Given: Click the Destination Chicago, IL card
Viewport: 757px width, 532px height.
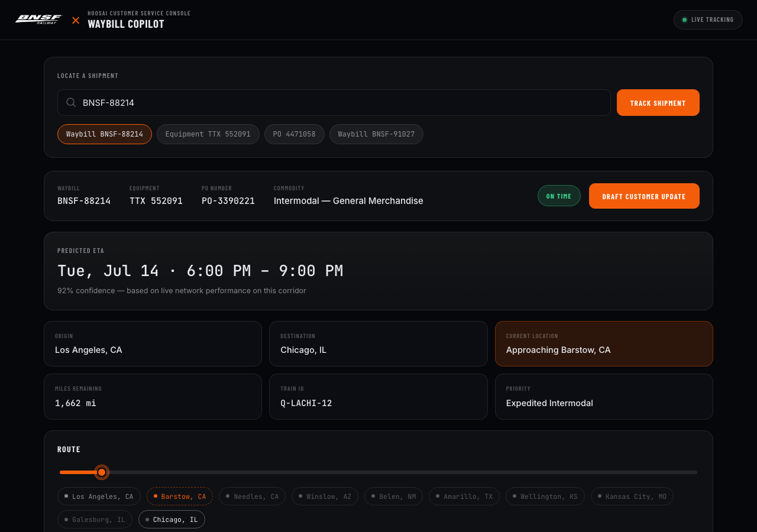Looking at the screenshot, I should [x=378, y=343].
